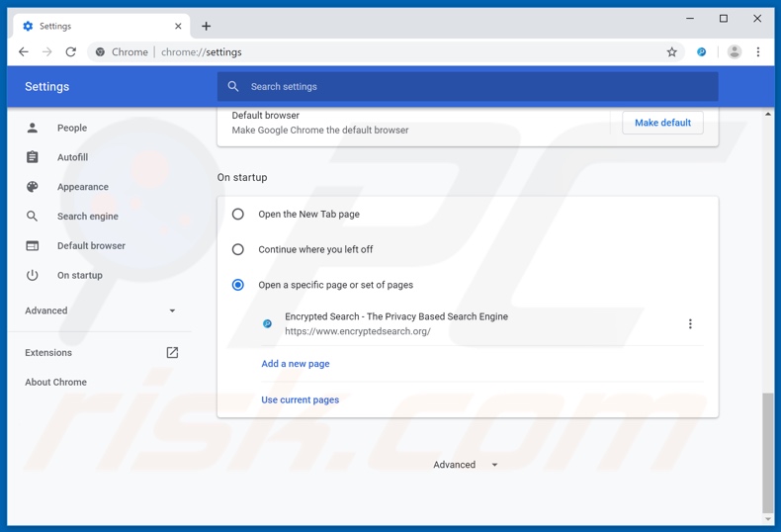Click the Make default button

tap(662, 123)
